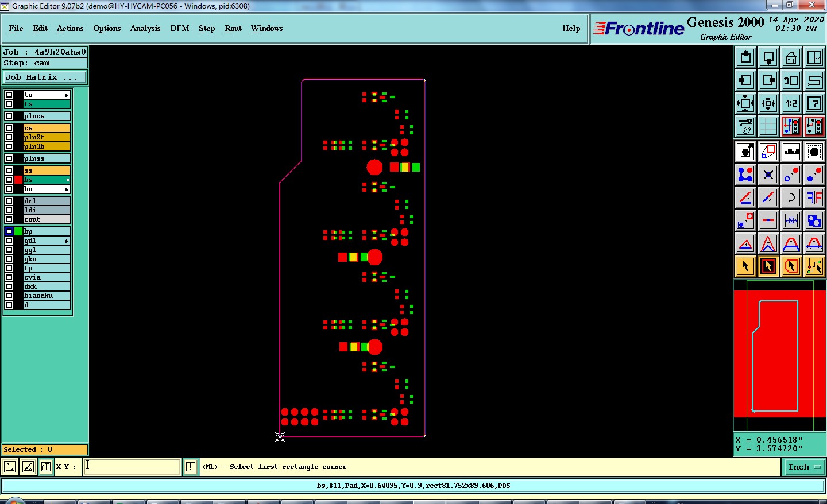Click the pan down view icon
The width and height of the screenshot is (827, 504).
[768, 57]
